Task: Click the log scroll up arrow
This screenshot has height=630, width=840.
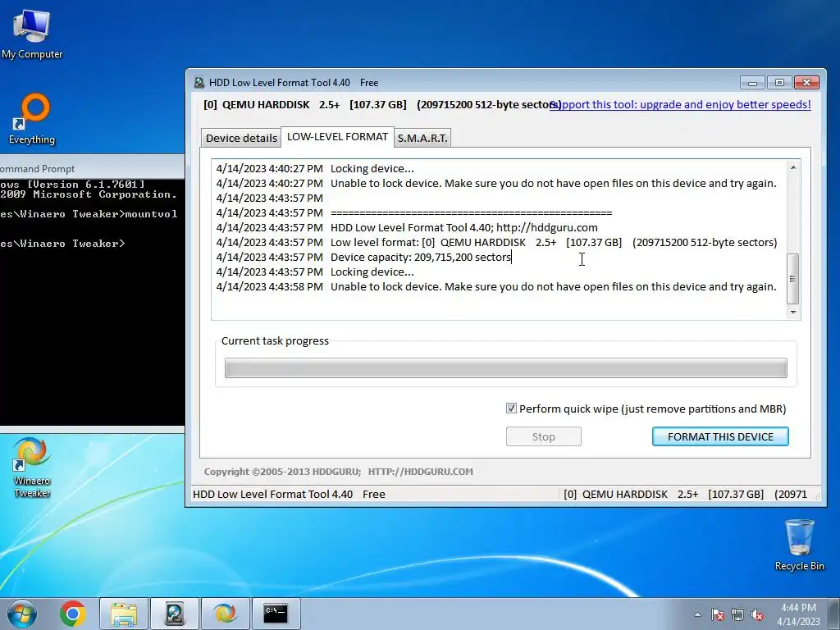Action: [793, 167]
